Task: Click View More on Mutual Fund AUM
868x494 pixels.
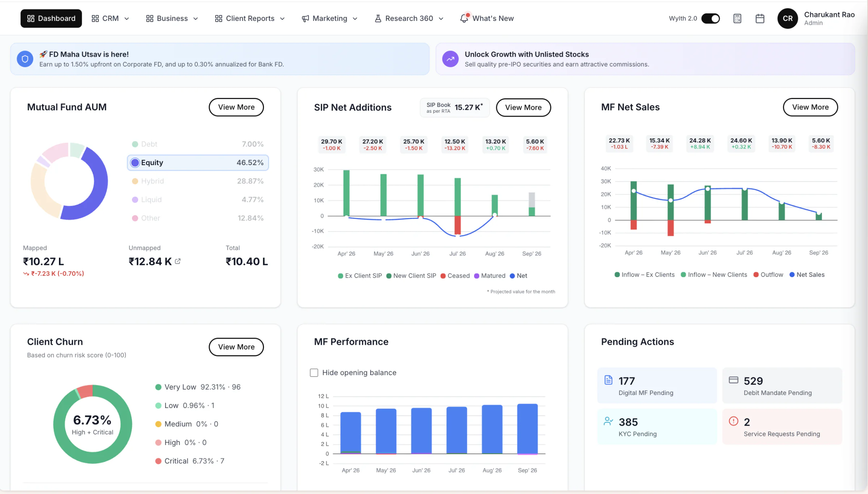Action: (236, 107)
